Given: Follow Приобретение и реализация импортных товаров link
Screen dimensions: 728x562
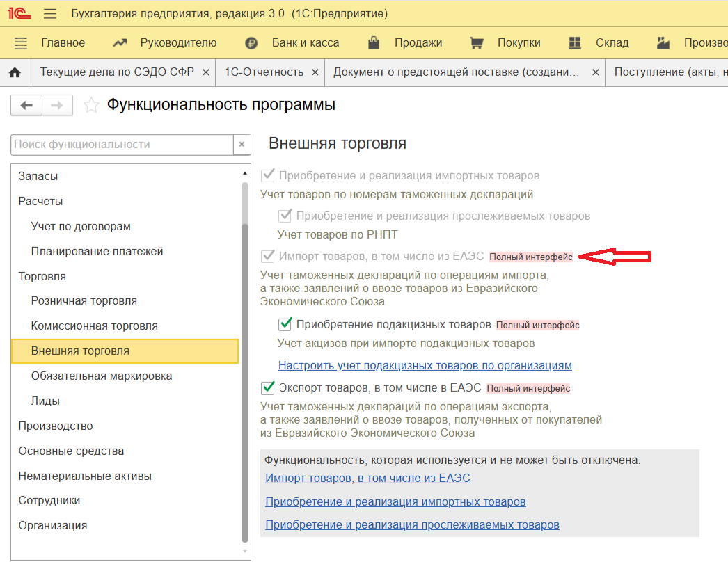Looking at the screenshot, I should [395, 501].
